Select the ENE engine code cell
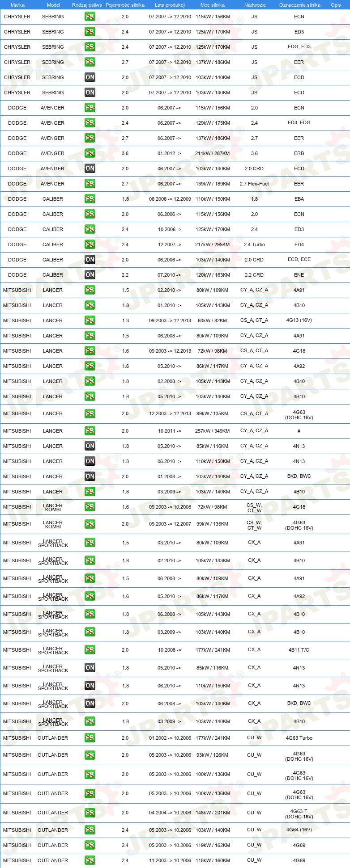The height and width of the screenshot is (868, 350). (x=299, y=275)
